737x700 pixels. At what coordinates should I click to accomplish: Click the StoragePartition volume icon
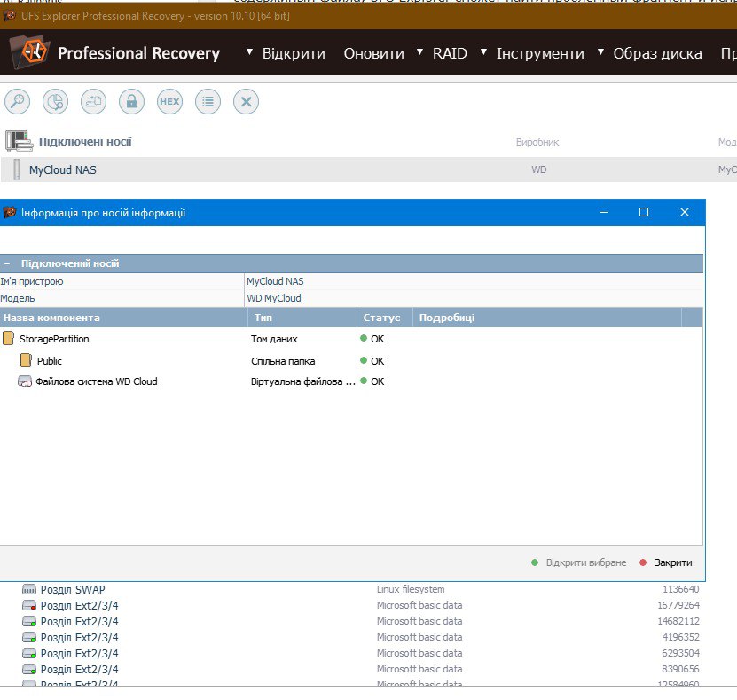[8, 339]
